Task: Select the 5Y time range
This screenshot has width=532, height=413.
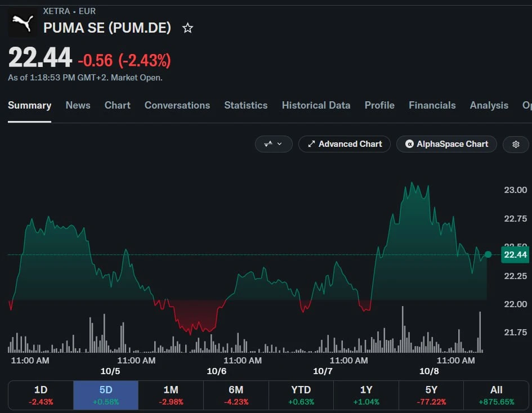Action: [x=431, y=396]
